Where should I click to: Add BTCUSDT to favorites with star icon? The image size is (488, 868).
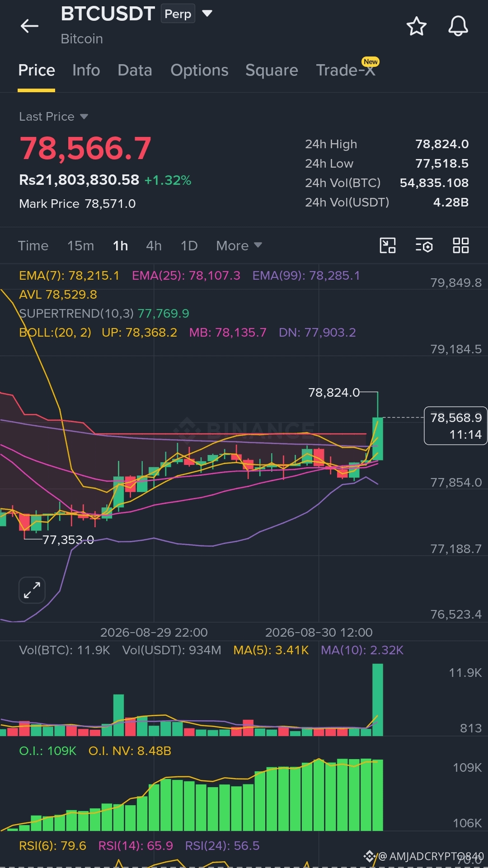416,26
